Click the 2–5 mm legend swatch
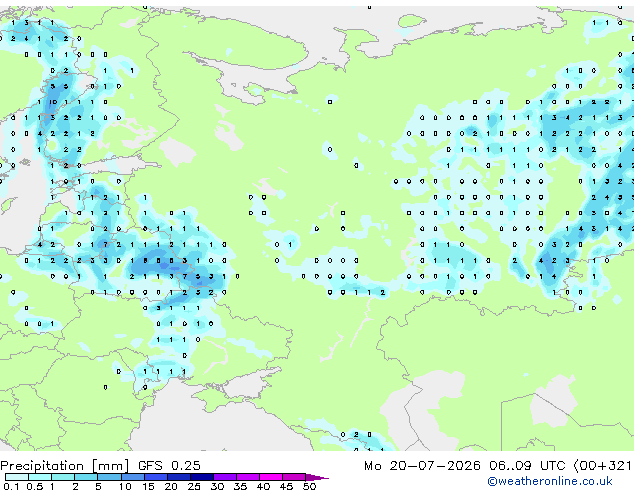The height and width of the screenshot is (490, 634). tap(86, 477)
